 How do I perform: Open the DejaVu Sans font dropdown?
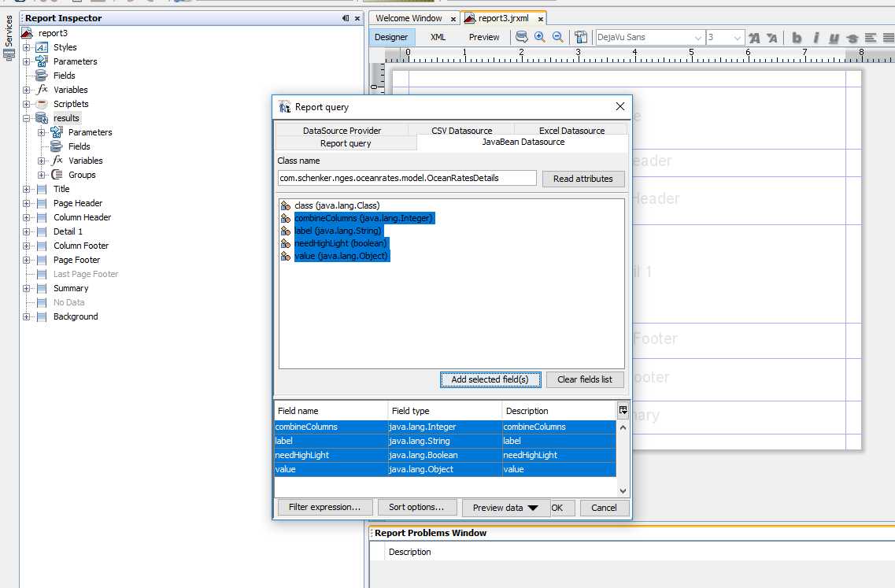pos(697,38)
